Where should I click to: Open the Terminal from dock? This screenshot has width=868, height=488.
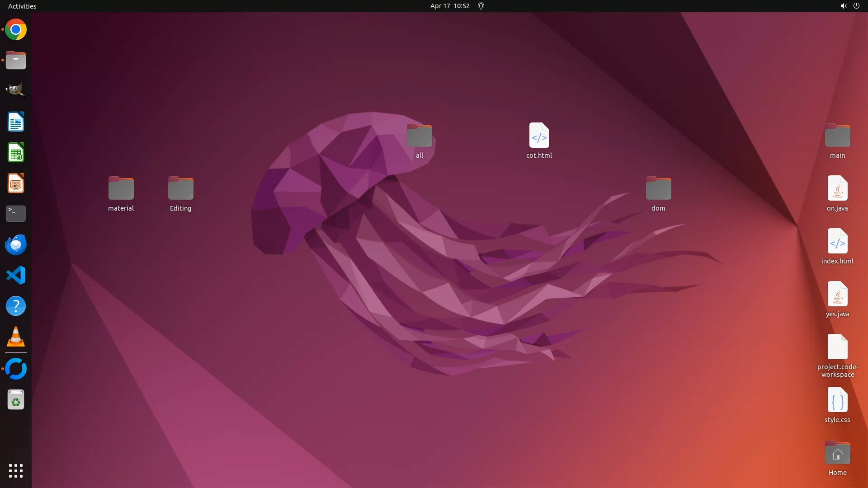click(16, 214)
